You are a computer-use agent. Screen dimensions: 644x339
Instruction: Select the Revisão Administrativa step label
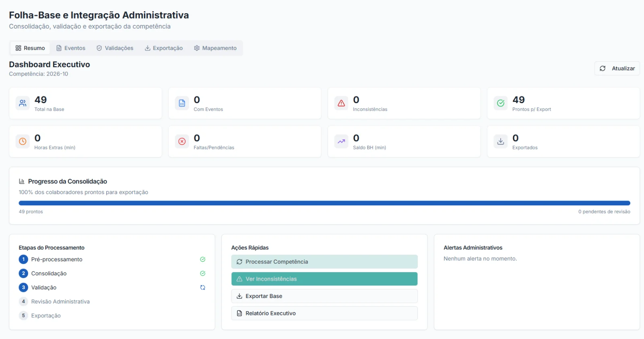pyautogui.click(x=60, y=302)
